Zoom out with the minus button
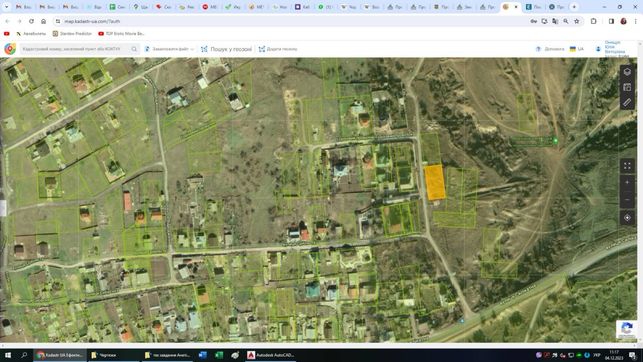643x362 pixels. (627, 200)
